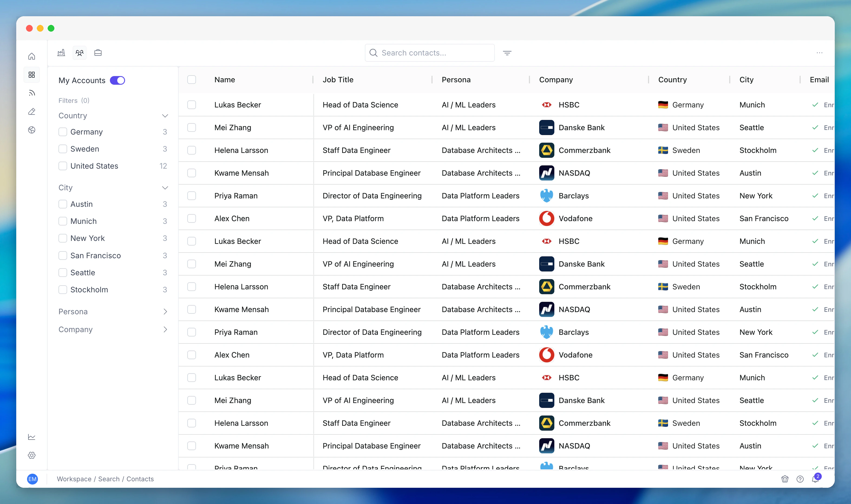Open the grid dashboard sidebar icon
The height and width of the screenshot is (504, 851).
[x=32, y=74]
